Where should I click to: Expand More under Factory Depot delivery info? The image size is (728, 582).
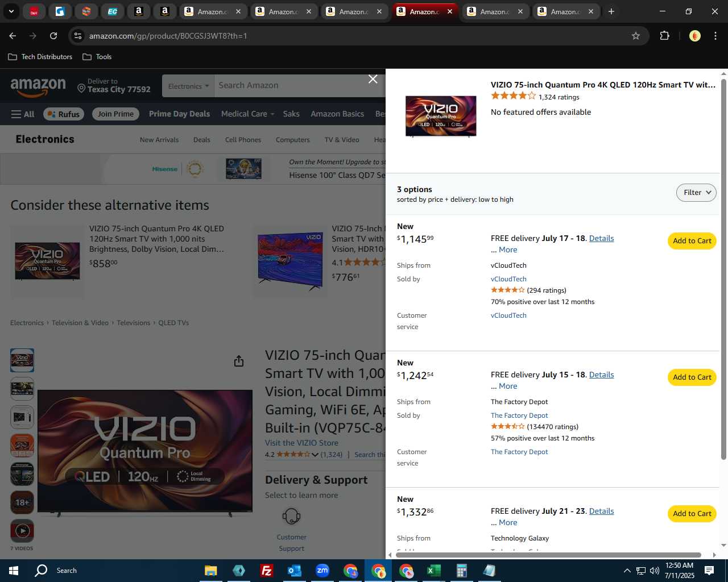(508, 386)
